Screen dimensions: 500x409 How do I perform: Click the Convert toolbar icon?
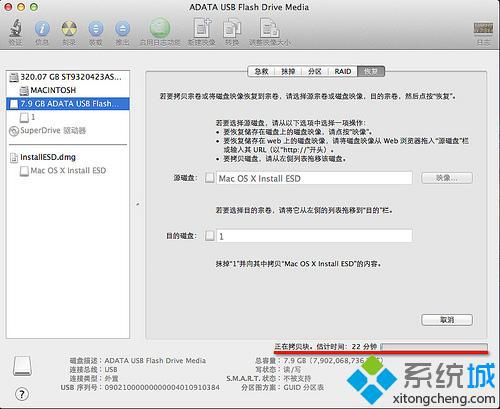(232, 28)
